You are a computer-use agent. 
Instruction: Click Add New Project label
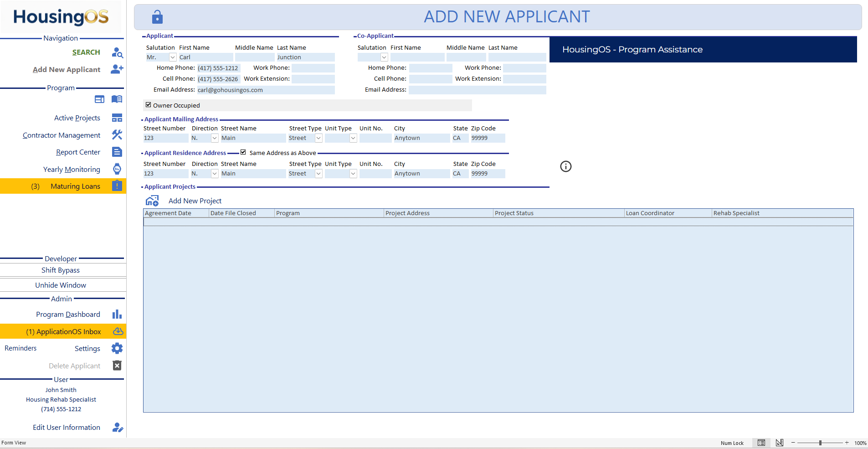point(195,201)
